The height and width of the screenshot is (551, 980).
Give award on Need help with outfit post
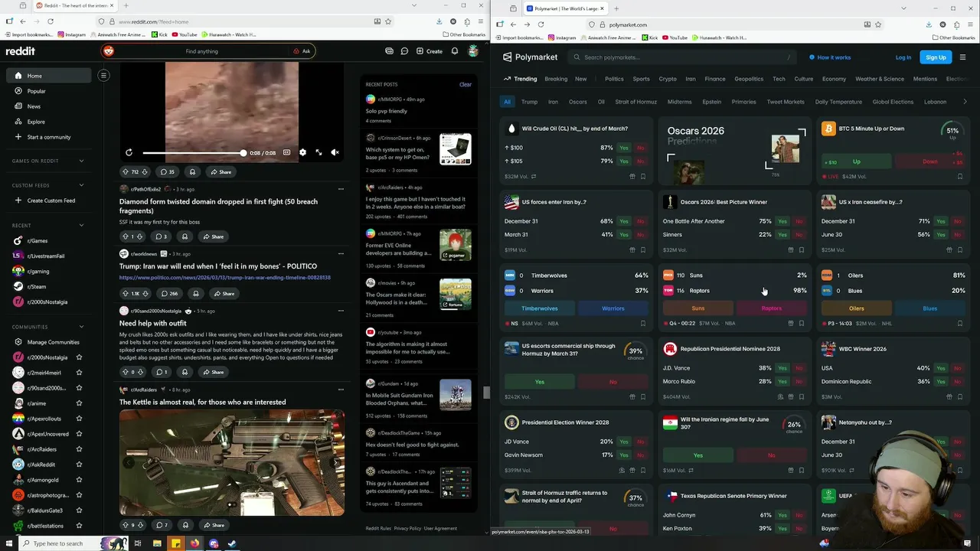[185, 372]
